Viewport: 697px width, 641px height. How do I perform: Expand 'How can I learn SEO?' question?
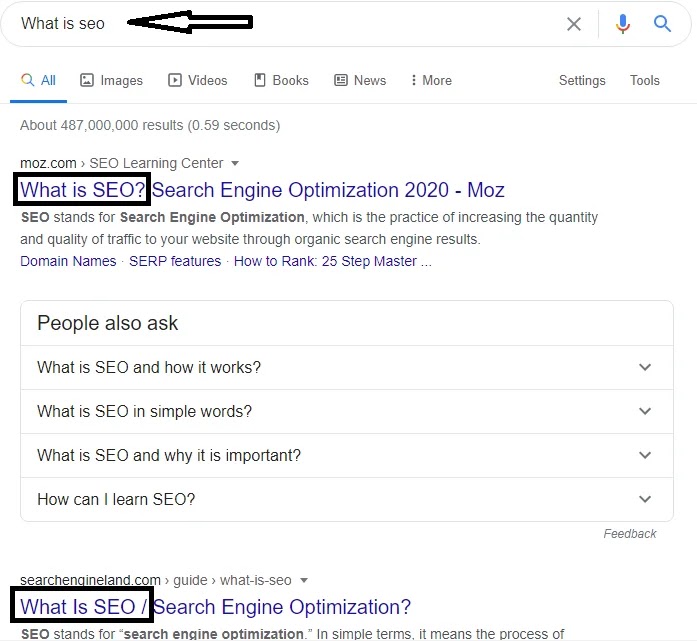coord(347,500)
